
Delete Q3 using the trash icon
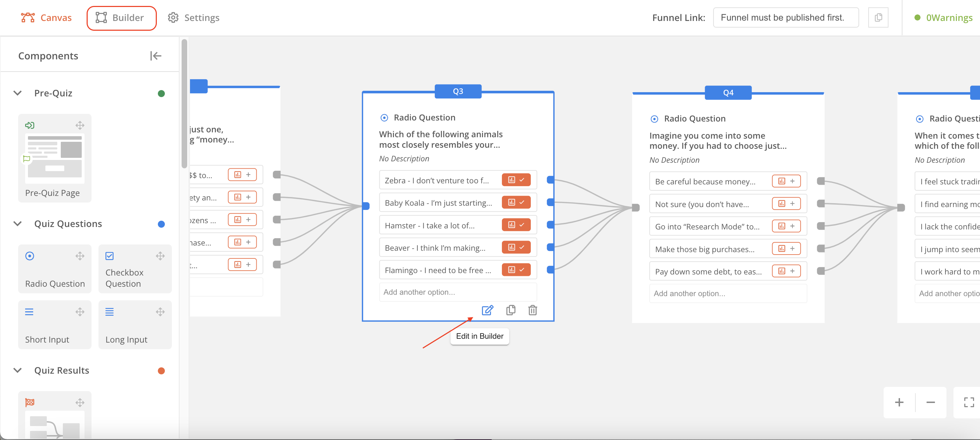(x=532, y=310)
